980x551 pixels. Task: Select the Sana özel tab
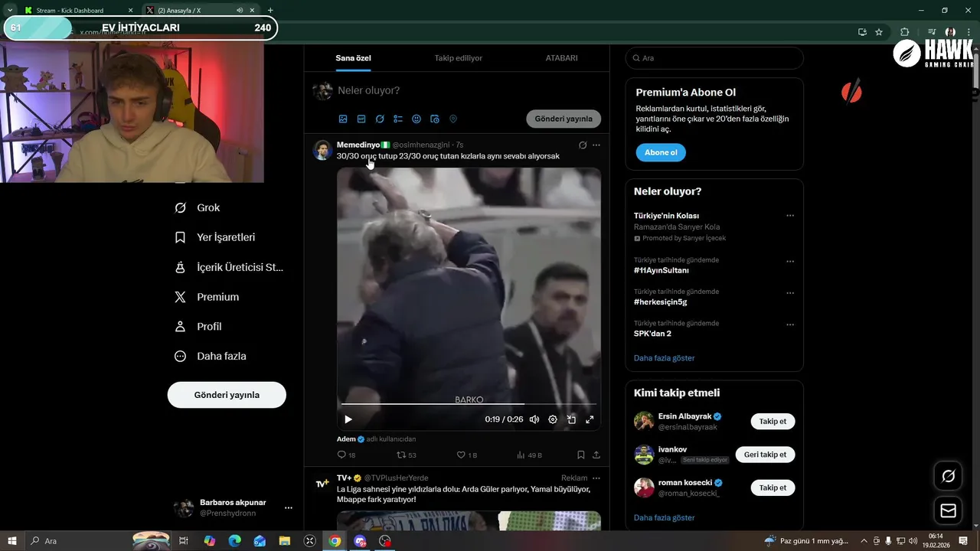353,58
